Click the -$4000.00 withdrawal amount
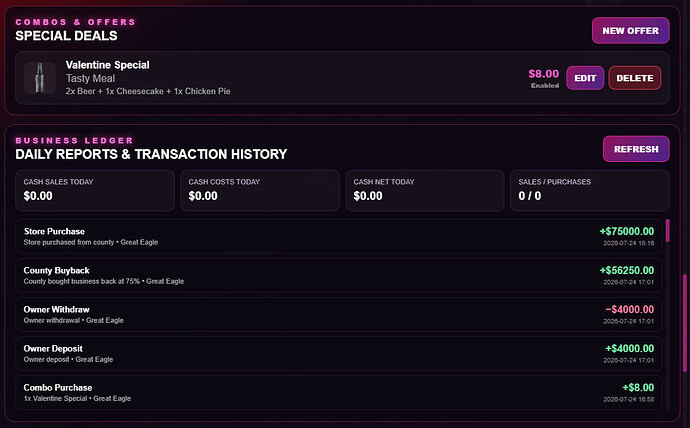The width and height of the screenshot is (690, 428). 630,310
